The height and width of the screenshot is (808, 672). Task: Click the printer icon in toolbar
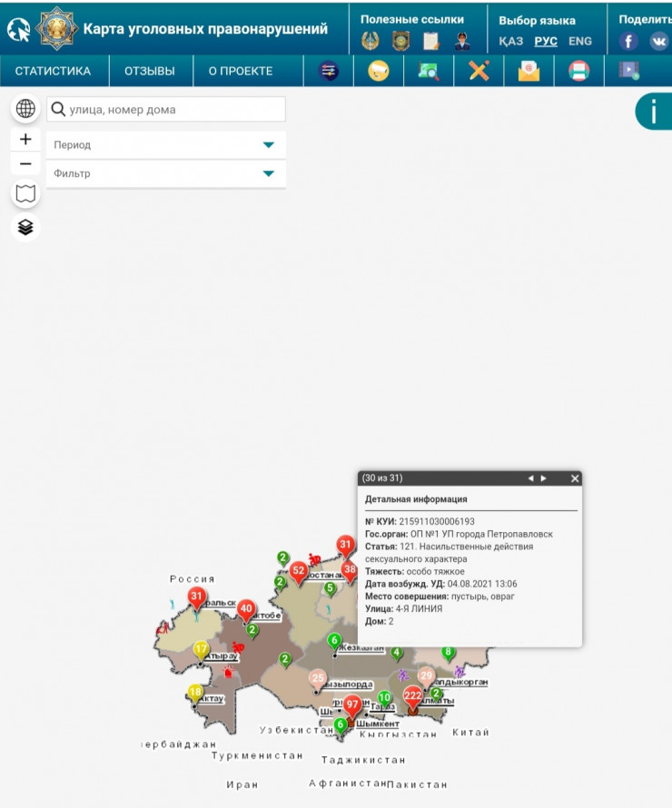tap(578, 71)
